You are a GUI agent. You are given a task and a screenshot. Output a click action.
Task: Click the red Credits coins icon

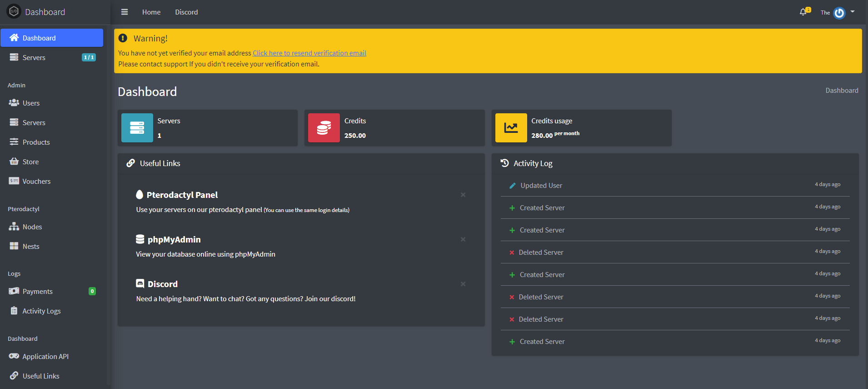coord(324,128)
